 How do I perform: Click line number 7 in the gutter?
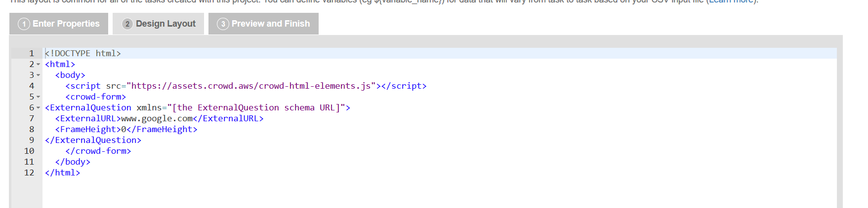click(x=32, y=118)
